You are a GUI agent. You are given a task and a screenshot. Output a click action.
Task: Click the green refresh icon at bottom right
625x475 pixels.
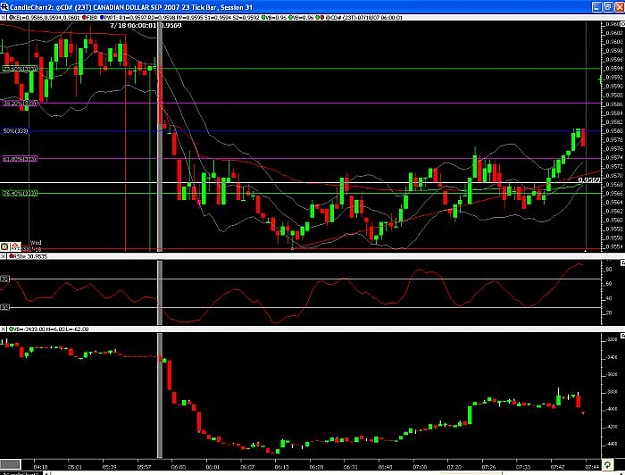607,464
